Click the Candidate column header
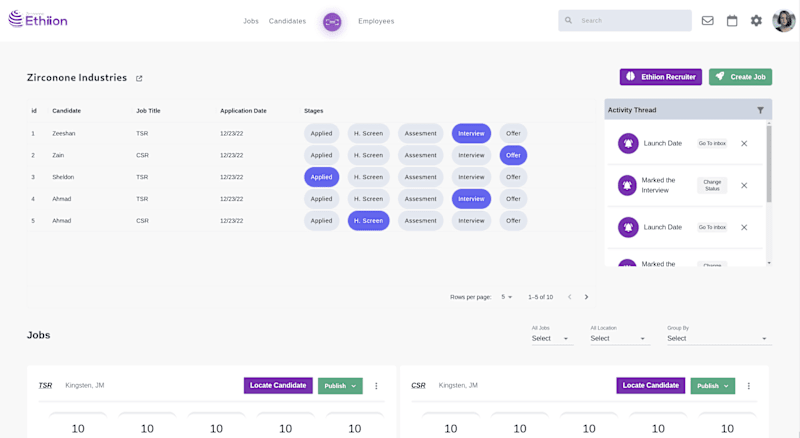This screenshot has width=800, height=438. click(66, 111)
